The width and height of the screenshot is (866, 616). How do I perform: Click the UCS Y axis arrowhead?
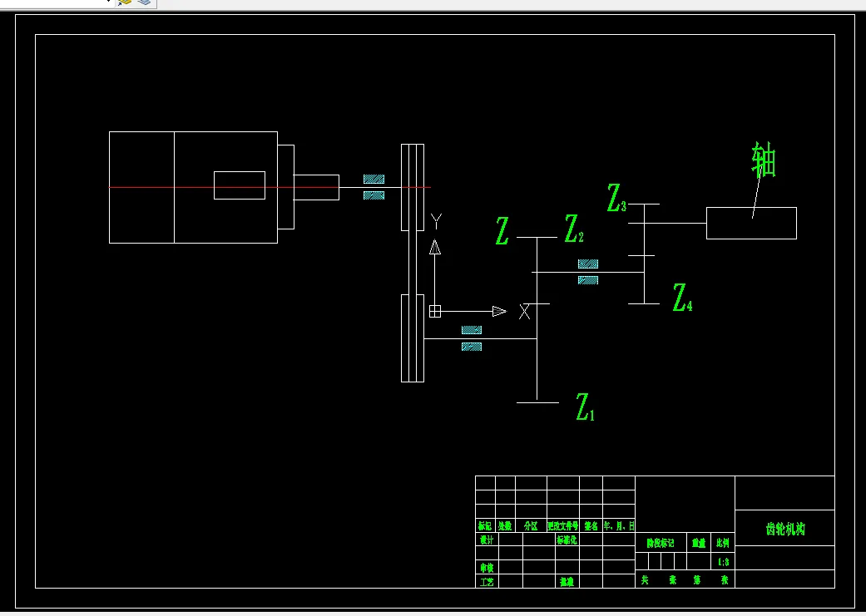coord(435,247)
